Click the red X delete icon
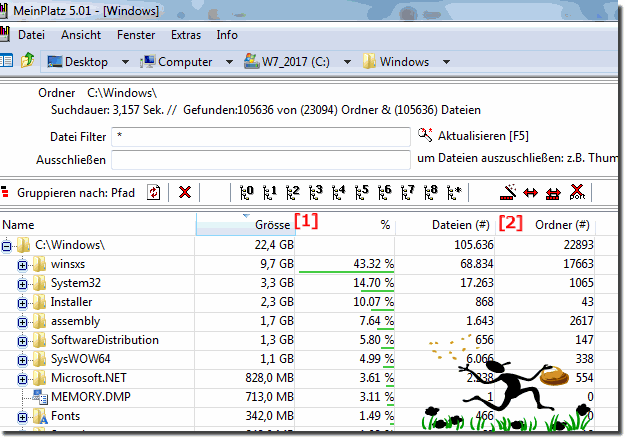Viewport: 625px width, 438px height. pyautogui.click(x=185, y=192)
